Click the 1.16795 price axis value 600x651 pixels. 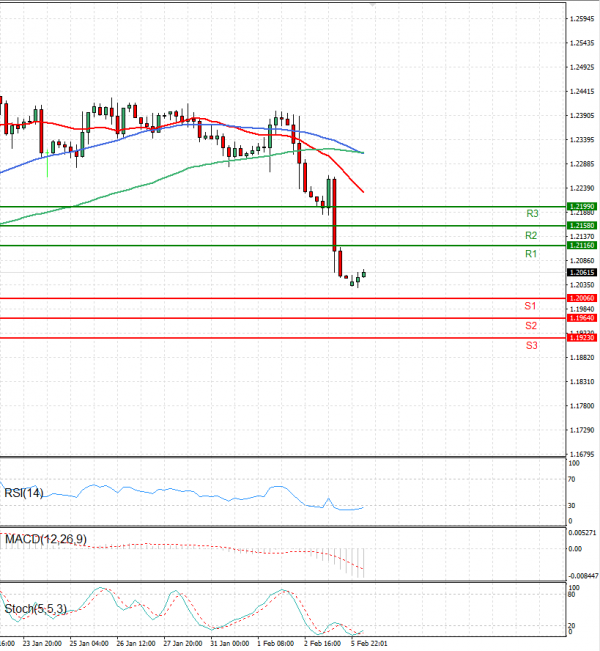(x=582, y=454)
